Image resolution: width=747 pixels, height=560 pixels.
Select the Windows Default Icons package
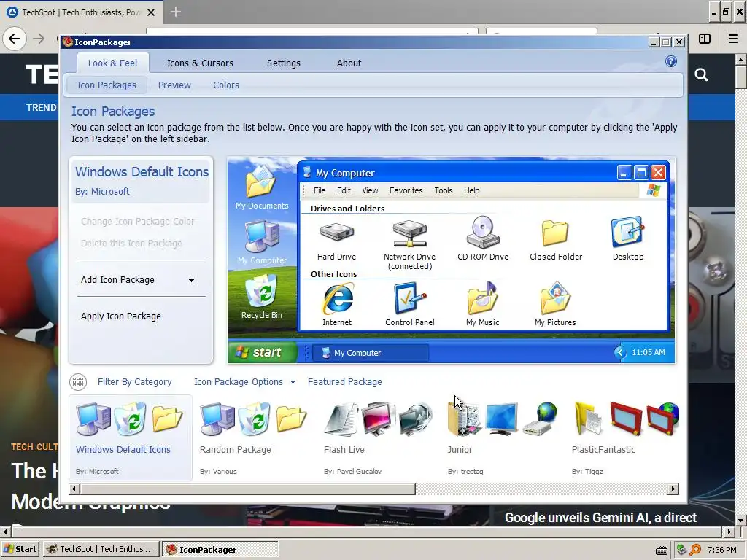130,437
